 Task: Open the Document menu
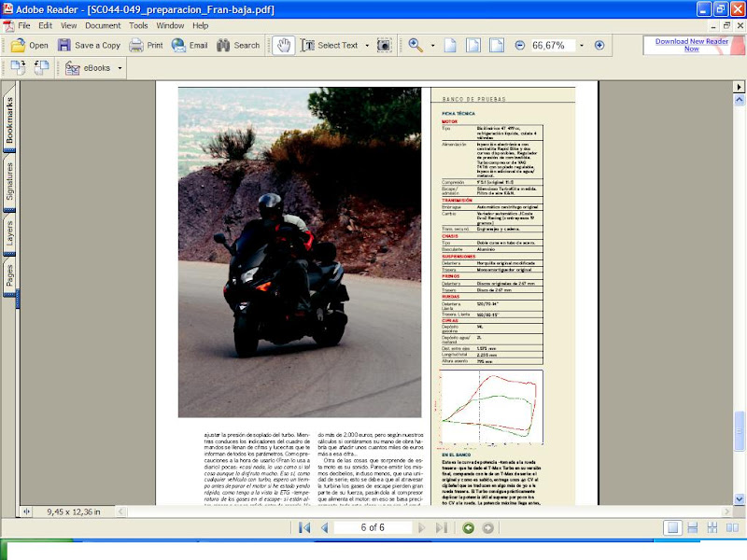pyautogui.click(x=103, y=25)
